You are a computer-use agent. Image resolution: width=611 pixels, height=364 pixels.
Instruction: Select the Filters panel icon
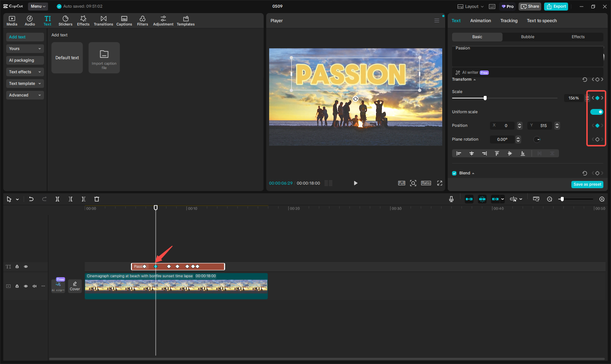[x=143, y=20]
